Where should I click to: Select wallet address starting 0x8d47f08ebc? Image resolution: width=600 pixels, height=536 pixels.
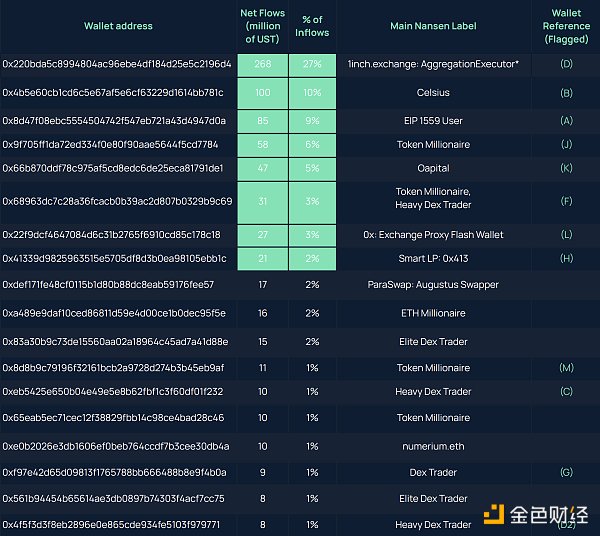[x=114, y=121]
